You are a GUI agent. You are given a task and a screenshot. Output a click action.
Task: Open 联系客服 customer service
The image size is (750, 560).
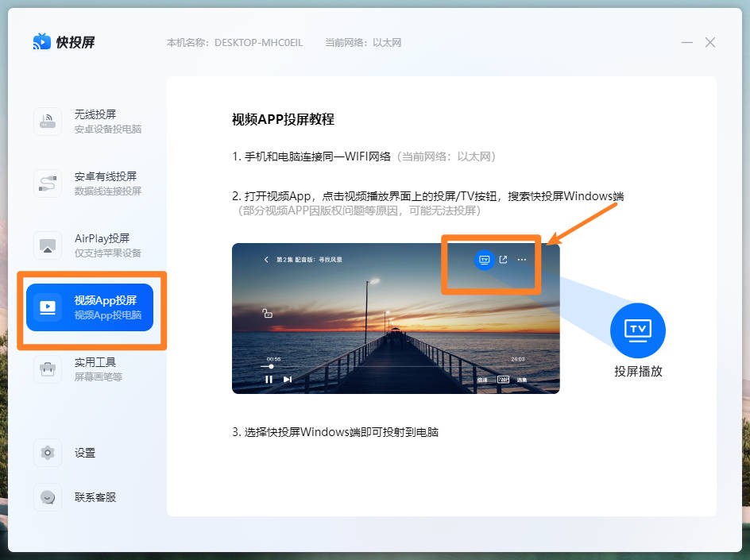[x=47, y=496]
